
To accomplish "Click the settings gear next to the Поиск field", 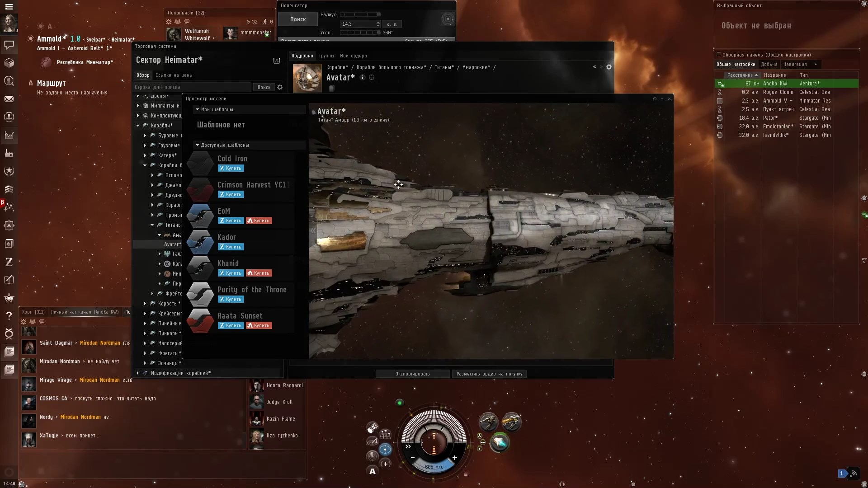I will [280, 87].
